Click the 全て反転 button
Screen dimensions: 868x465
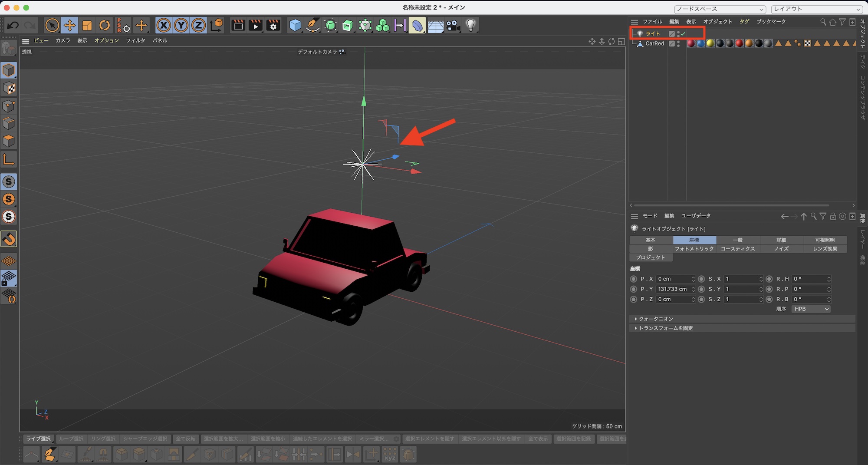(x=185, y=439)
